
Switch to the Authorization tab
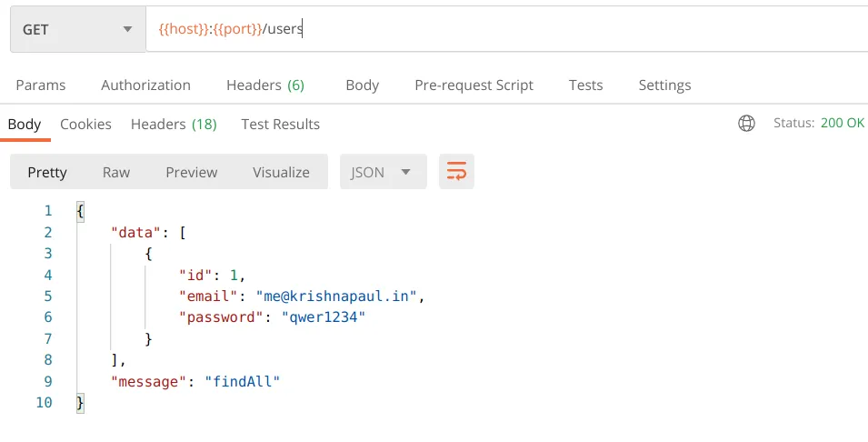point(145,85)
